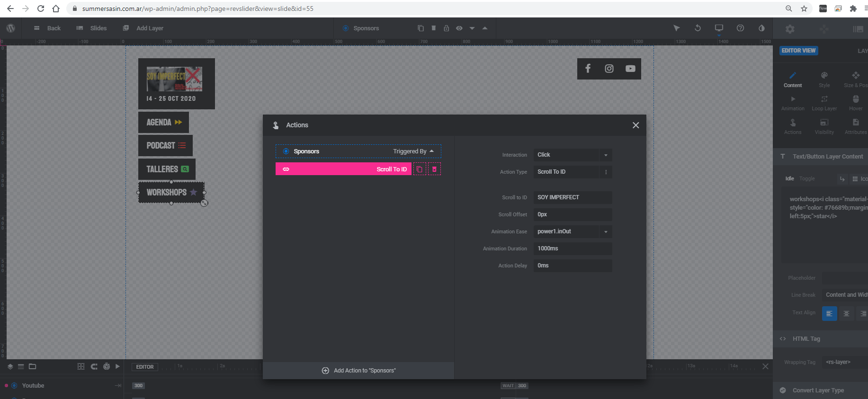The height and width of the screenshot is (399, 868).
Task: Select the TALLERES button layer on canvas
Action: pos(167,169)
